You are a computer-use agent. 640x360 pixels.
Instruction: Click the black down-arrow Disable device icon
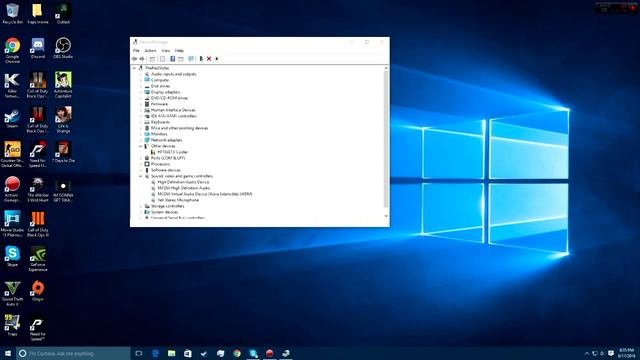217,59
